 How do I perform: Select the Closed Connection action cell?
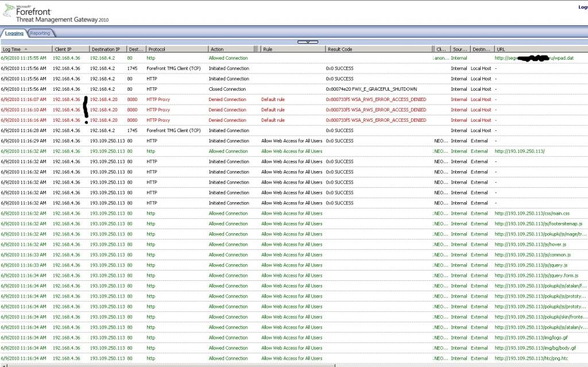[x=227, y=90]
